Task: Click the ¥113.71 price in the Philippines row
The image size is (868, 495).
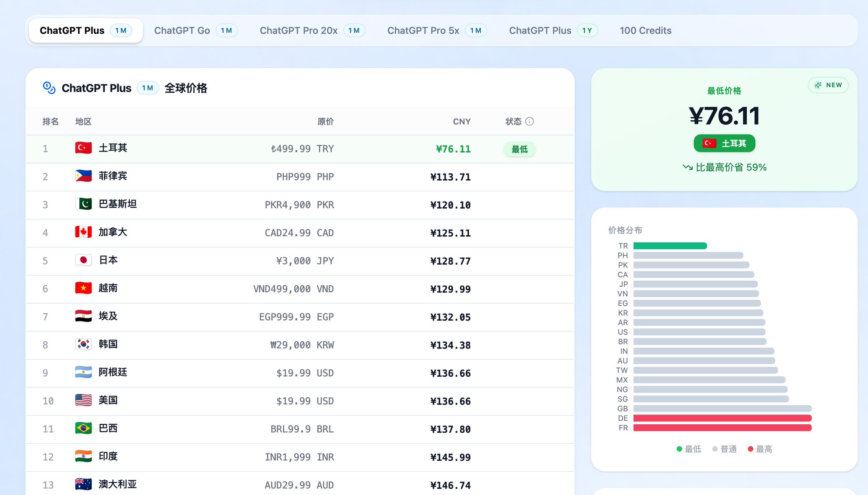Action: click(x=450, y=177)
